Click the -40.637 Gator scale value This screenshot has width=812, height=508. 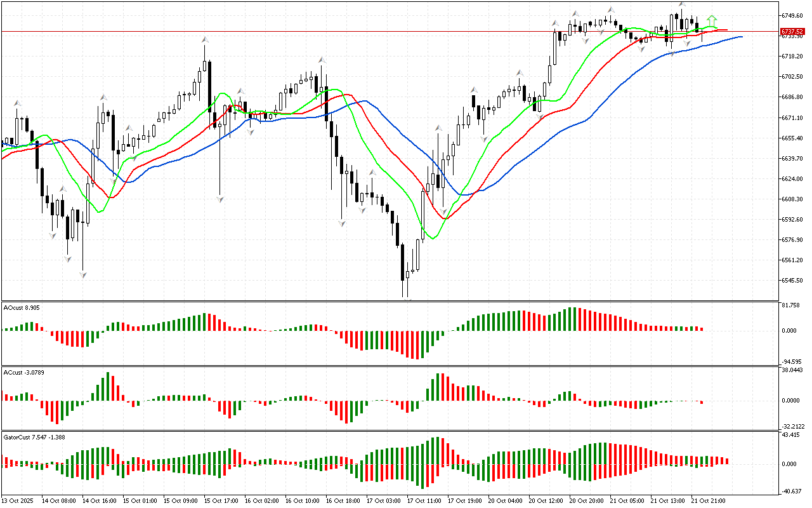click(792, 491)
